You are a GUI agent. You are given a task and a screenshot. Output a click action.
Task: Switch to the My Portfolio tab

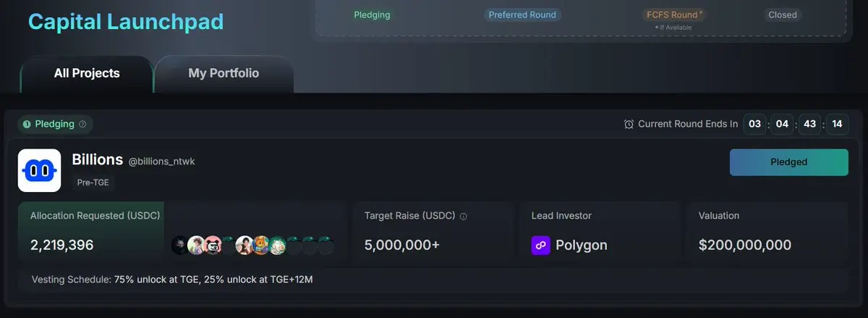click(224, 73)
